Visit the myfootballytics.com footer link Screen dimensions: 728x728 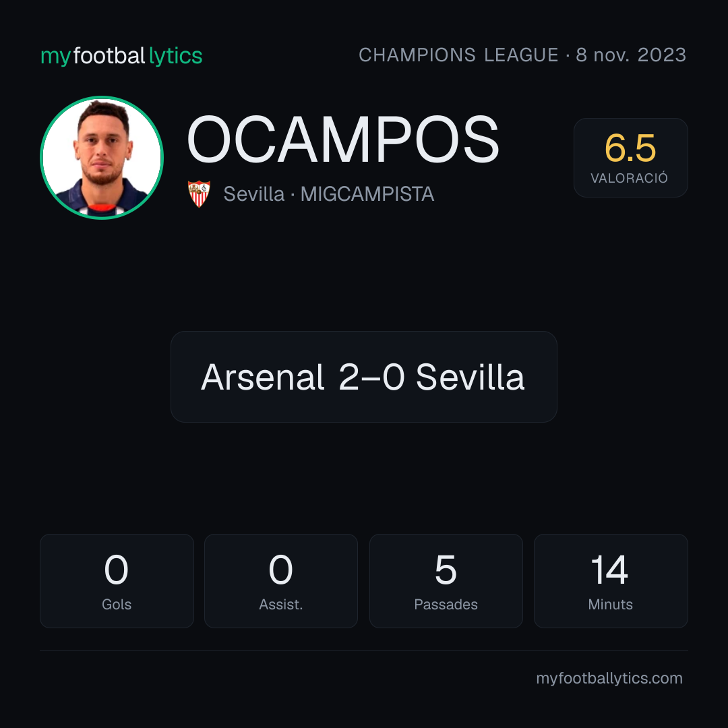tap(609, 678)
